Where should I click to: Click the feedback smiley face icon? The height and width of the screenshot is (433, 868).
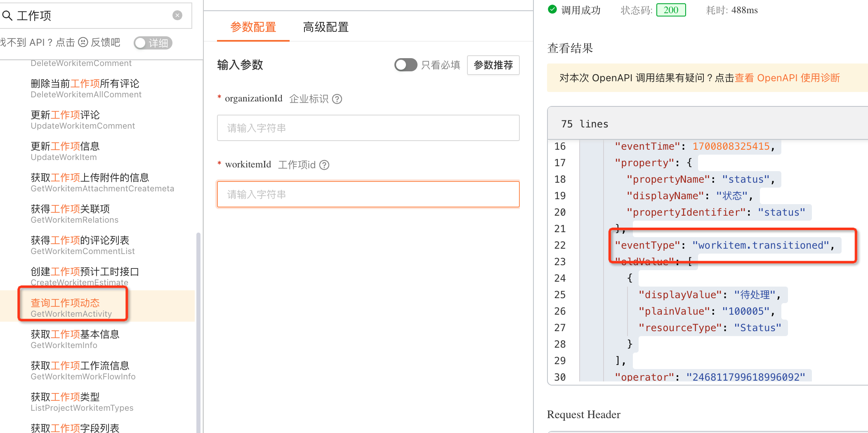tap(83, 42)
